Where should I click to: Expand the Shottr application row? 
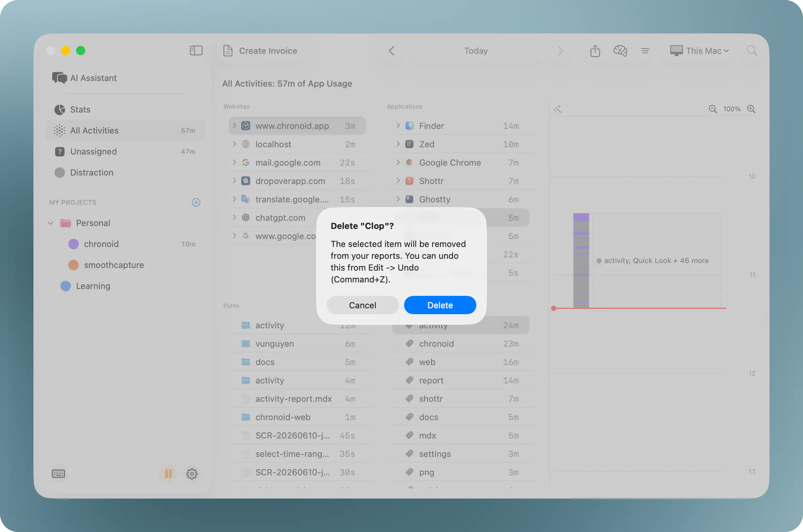click(398, 181)
